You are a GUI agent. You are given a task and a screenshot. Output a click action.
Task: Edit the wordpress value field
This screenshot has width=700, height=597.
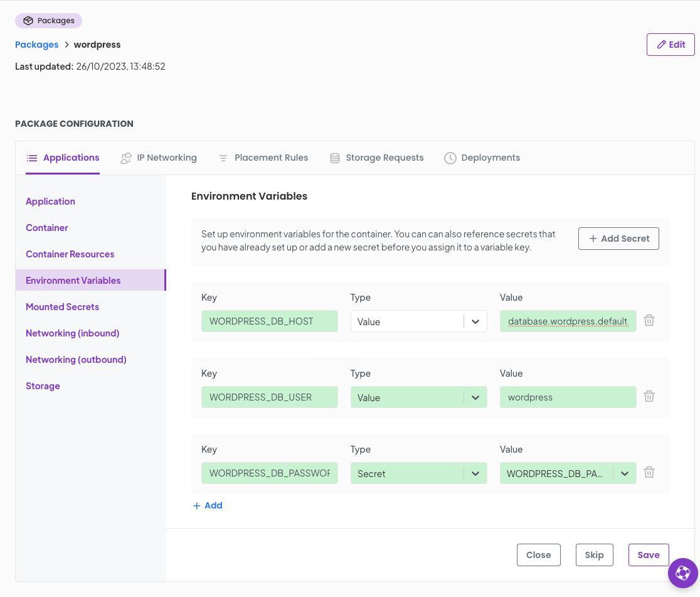[x=568, y=397]
